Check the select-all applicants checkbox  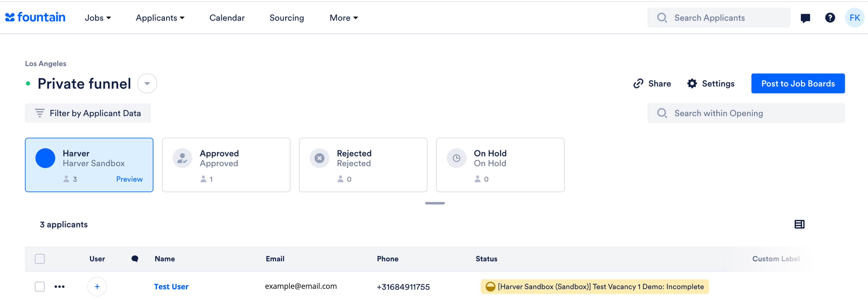[40, 259]
